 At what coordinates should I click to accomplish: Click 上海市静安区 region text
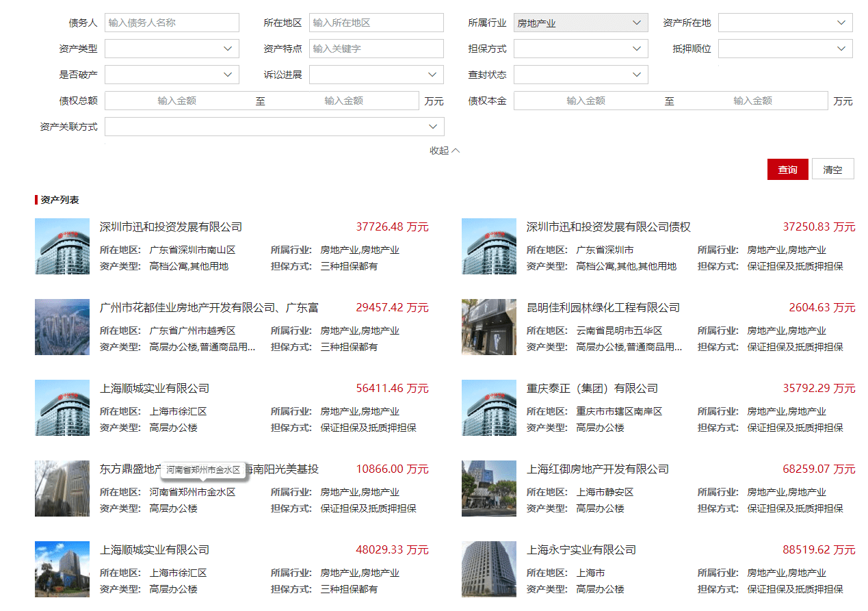pyautogui.click(x=605, y=493)
